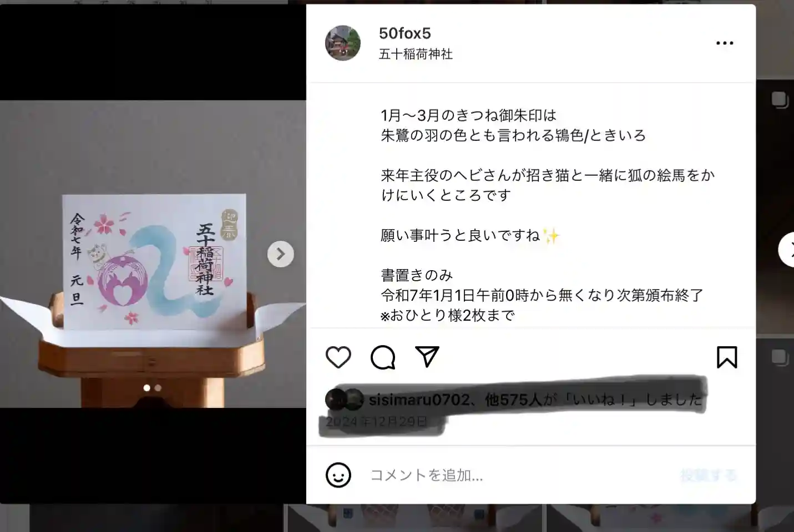
Task: Advance to next post arrow at right edge
Action: [787, 250]
